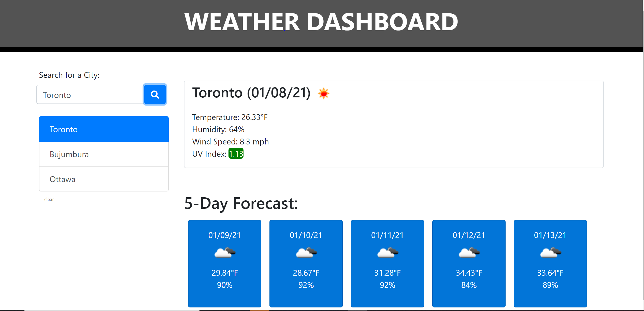
Task: Click the green UV Index badge showing 1.13
Action: [236, 153]
